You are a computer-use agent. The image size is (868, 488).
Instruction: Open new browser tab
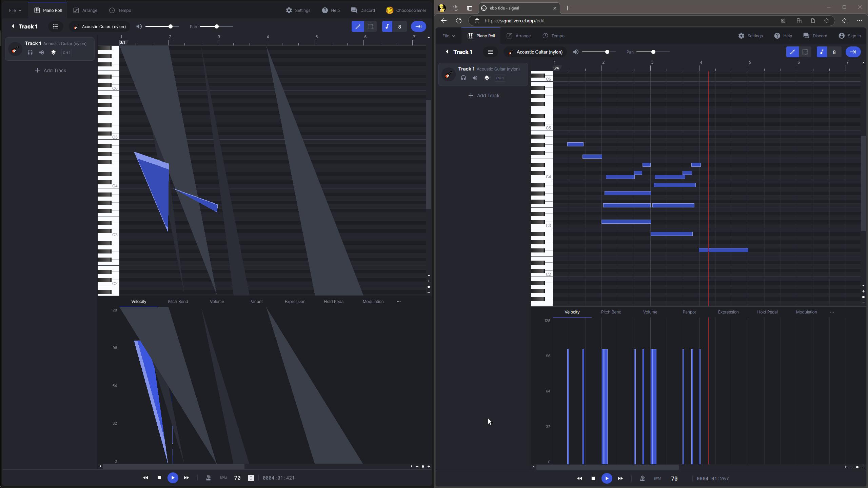[x=567, y=8]
